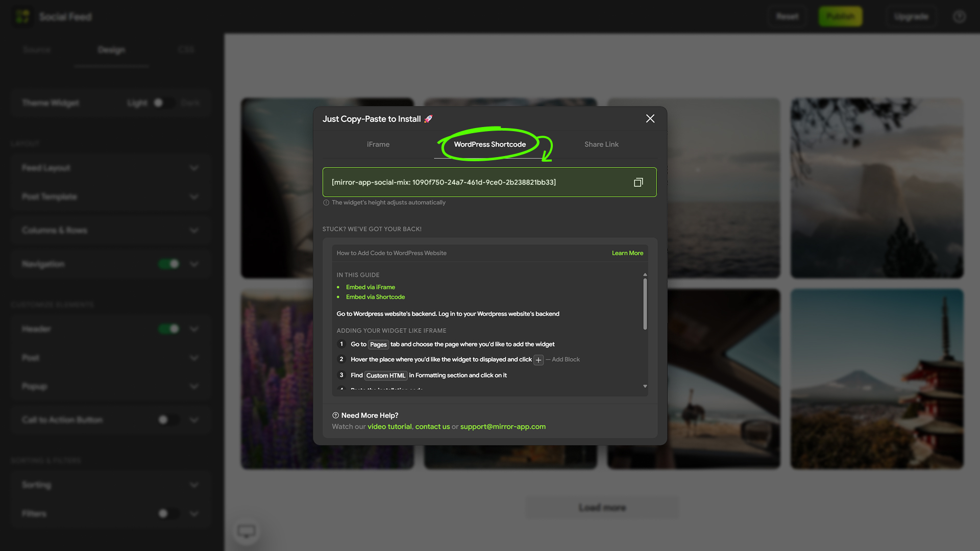
Task: Click the info icon about widget height
Action: 326,203
